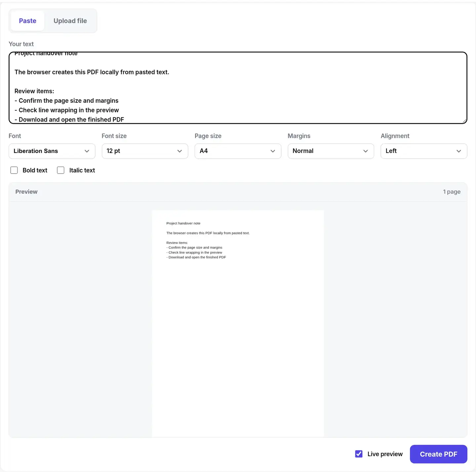
Task: Click the '- Confirm the page size and margins' line in text area
Action: [x=66, y=100]
